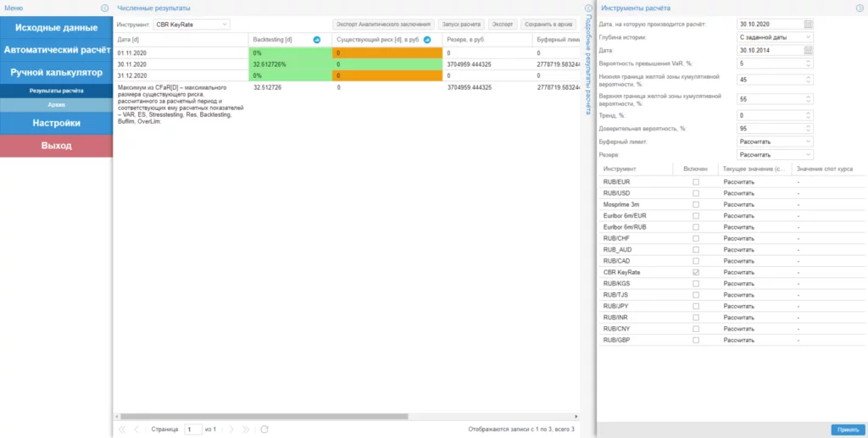Click the Запуск расчета button
Viewport: 868px width, 438px height.
click(461, 25)
